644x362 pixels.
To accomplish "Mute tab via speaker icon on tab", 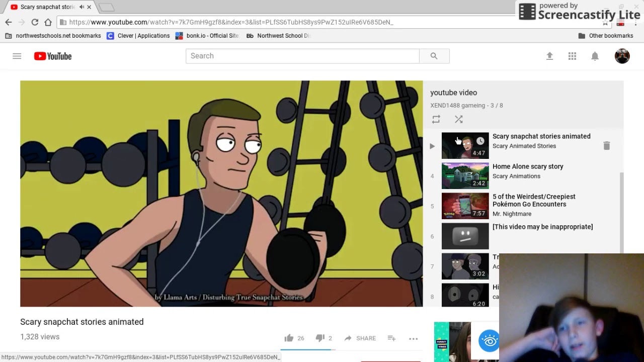I will click(82, 7).
